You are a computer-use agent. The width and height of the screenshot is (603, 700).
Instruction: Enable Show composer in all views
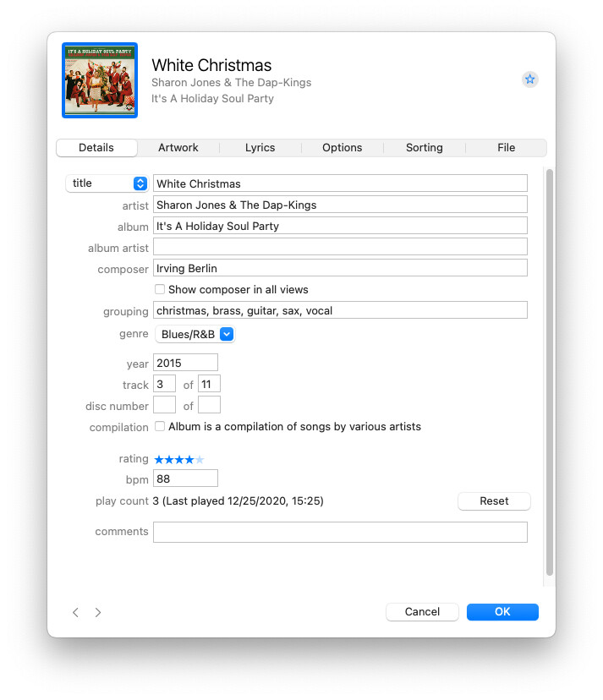point(160,289)
